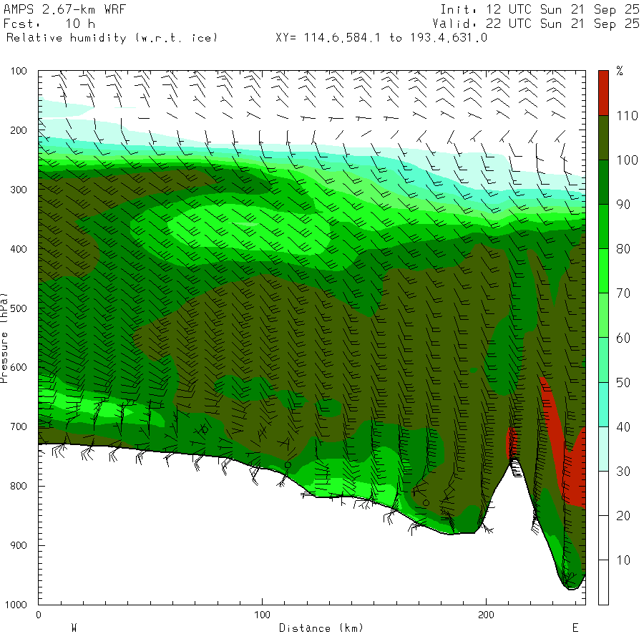Click the 'E' east endpoint label
The height and width of the screenshot is (644, 644).
coord(575,628)
